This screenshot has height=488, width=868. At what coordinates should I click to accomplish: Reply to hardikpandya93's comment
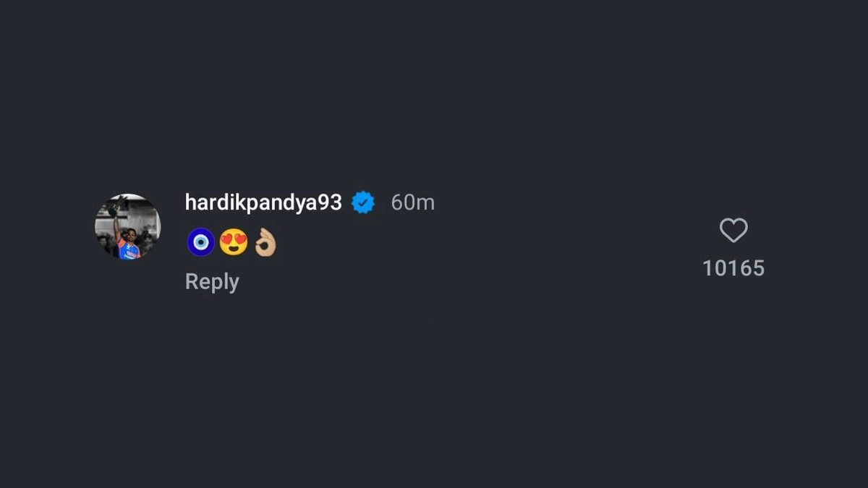point(212,281)
